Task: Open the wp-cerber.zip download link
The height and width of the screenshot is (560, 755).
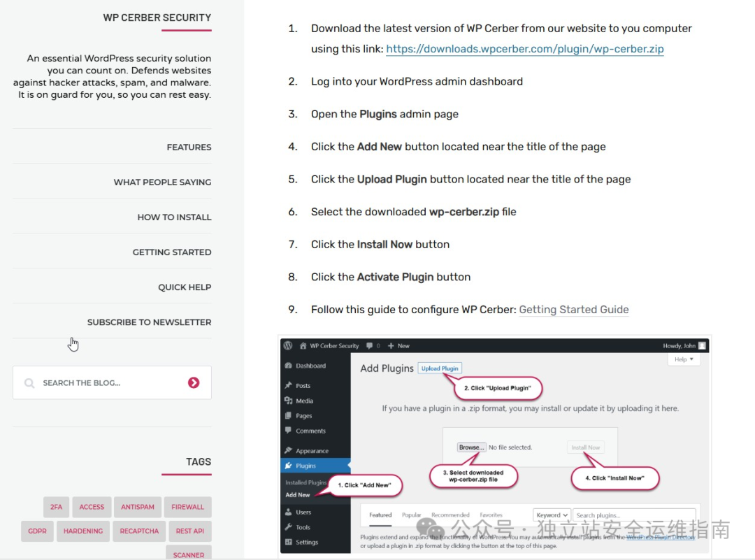Action: 525,49
